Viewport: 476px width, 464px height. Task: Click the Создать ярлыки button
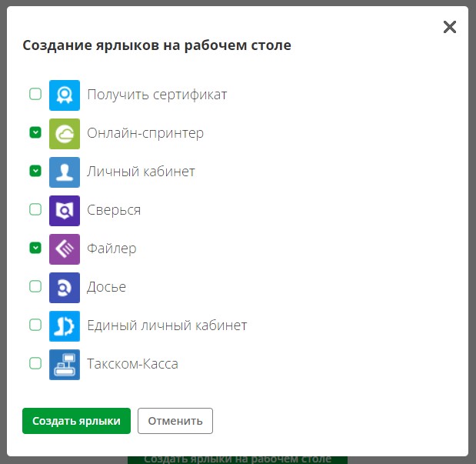coord(76,421)
